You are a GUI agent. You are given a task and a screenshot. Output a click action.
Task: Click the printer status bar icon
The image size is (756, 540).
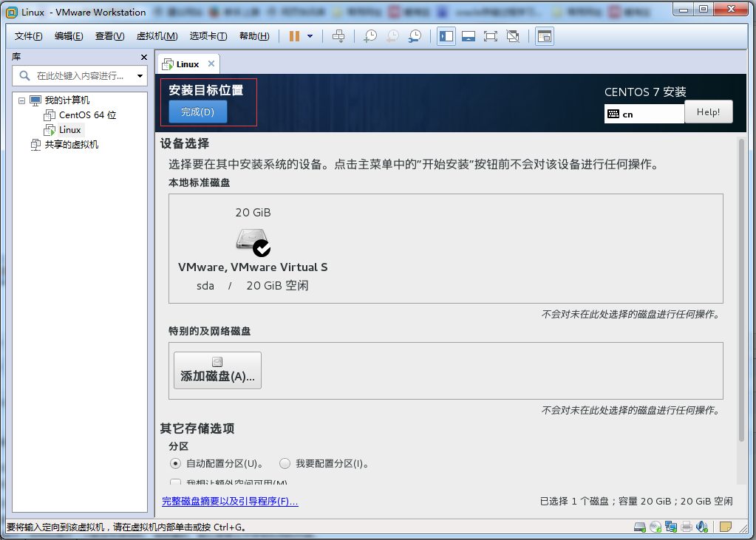tap(687, 527)
